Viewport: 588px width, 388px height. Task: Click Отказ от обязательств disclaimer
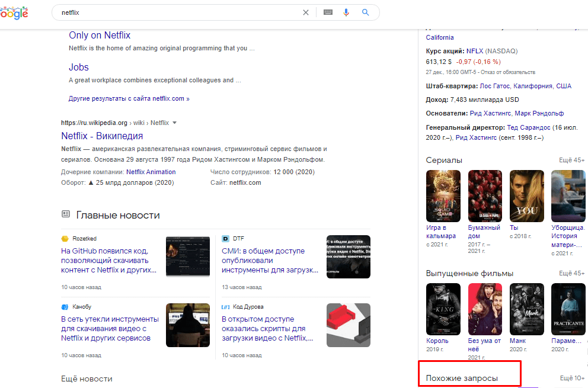tap(508, 72)
